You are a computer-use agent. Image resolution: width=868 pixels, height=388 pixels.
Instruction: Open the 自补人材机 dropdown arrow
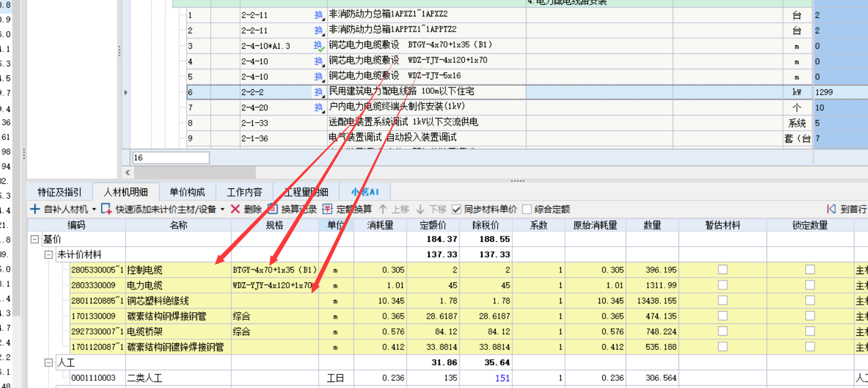click(94, 210)
